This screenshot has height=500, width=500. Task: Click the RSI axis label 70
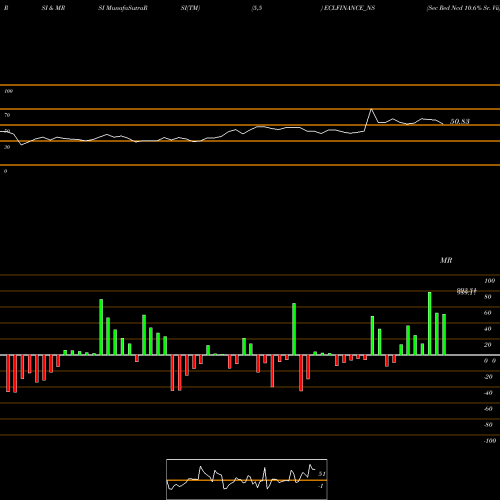tap(7, 115)
